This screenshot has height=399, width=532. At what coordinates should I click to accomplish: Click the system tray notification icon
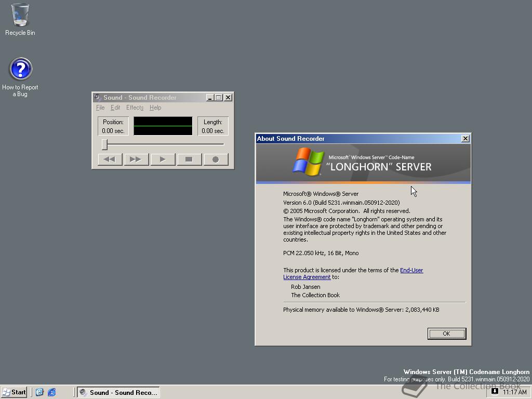click(495, 392)
